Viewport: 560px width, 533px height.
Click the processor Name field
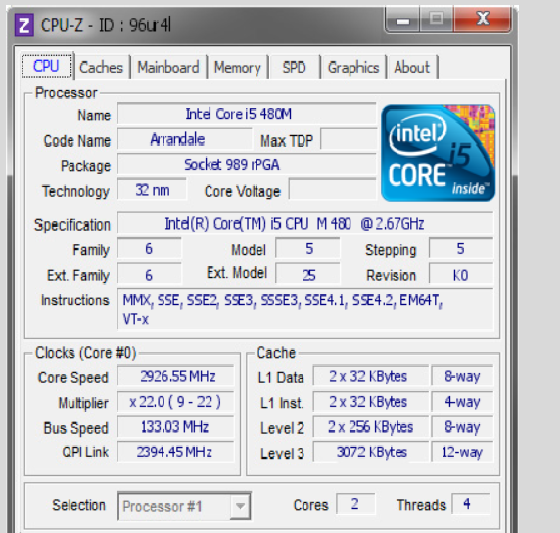pos(246,114)
